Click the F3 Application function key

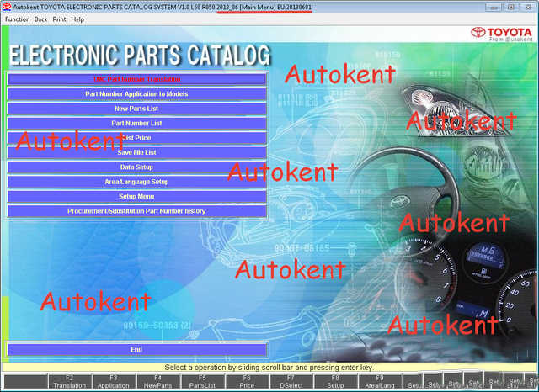(x=114, y=382)
